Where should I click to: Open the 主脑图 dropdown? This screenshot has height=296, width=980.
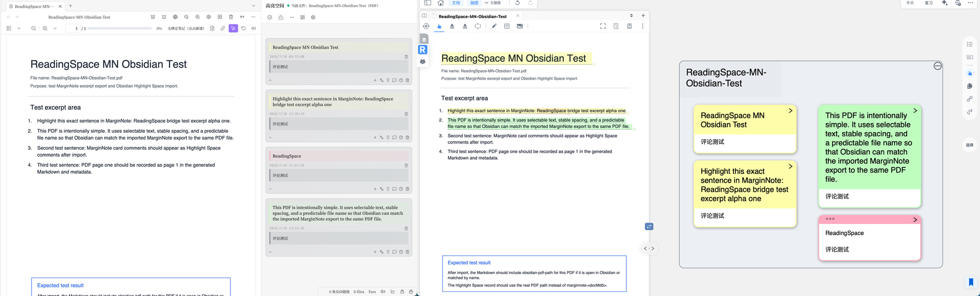pos(493,3)
